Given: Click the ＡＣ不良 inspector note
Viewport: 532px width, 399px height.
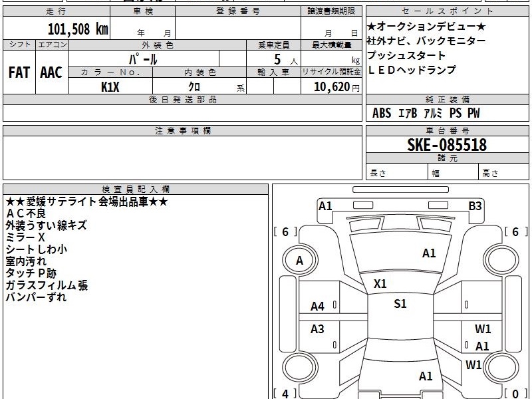Looking at the screenshot, I should (x=27, y=213).
